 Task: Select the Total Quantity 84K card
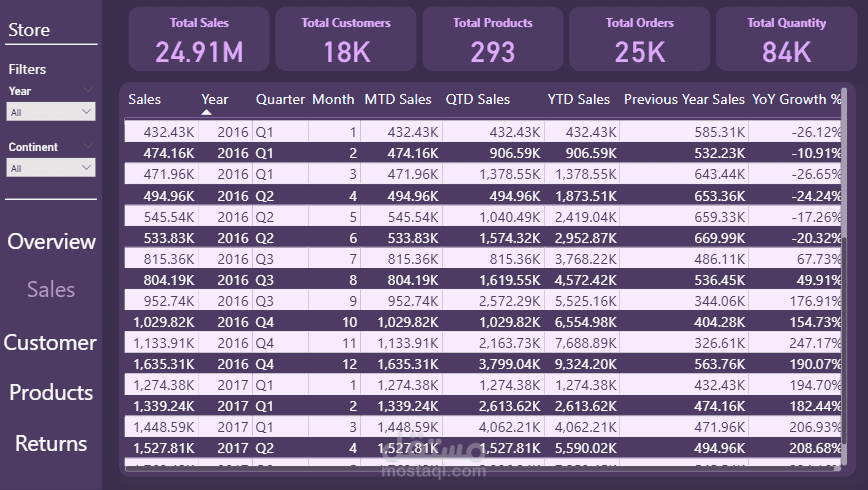point(786,40)
